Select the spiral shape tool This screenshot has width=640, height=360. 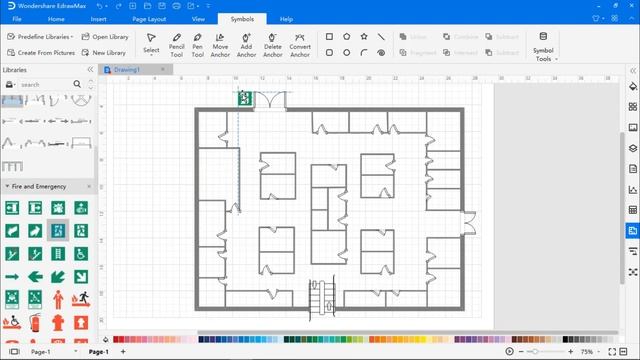pos(381,53)
